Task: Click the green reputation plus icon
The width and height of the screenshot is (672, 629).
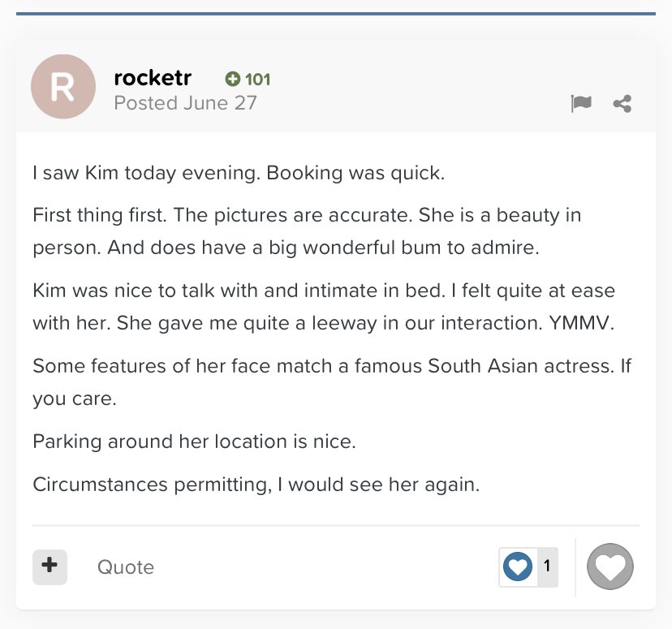Action: click(x=233, y=80)
